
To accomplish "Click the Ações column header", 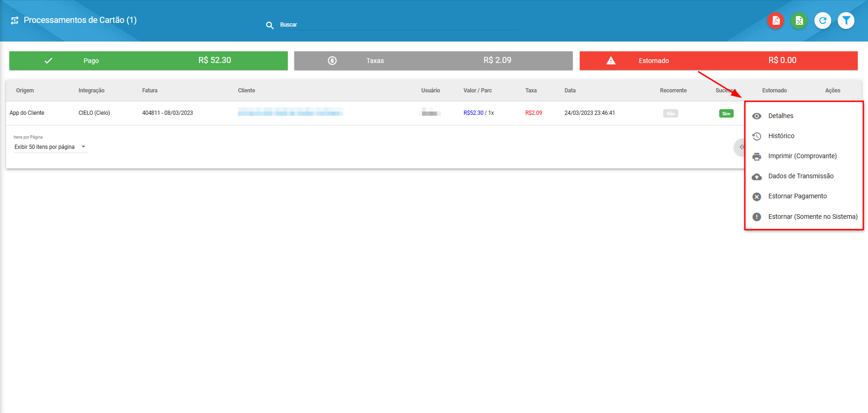I will click(833, 91).
